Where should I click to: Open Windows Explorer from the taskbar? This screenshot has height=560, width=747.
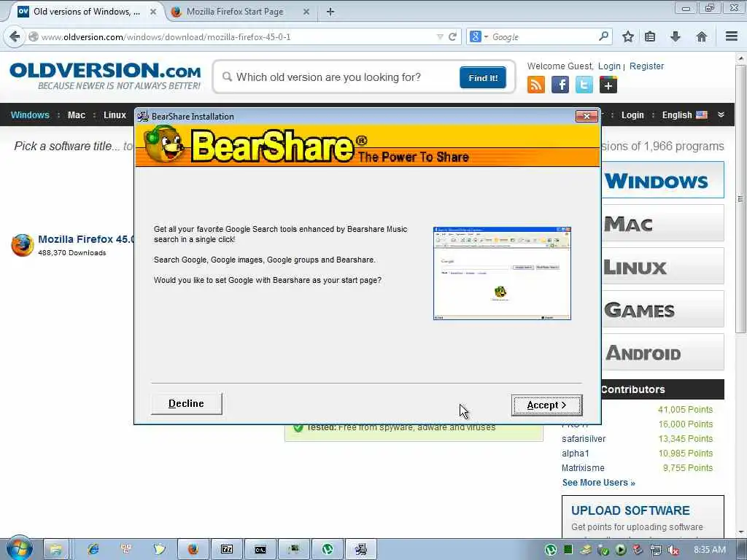[55, 550]
